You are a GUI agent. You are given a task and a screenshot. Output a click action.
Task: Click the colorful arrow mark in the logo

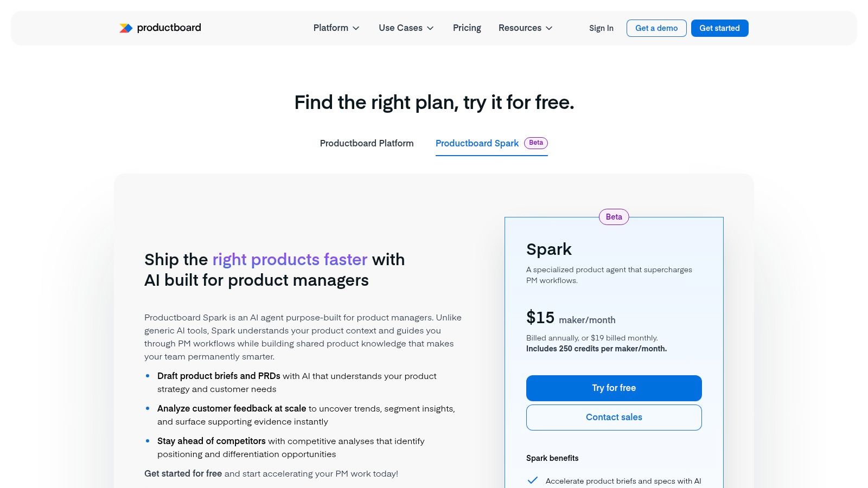125,28
